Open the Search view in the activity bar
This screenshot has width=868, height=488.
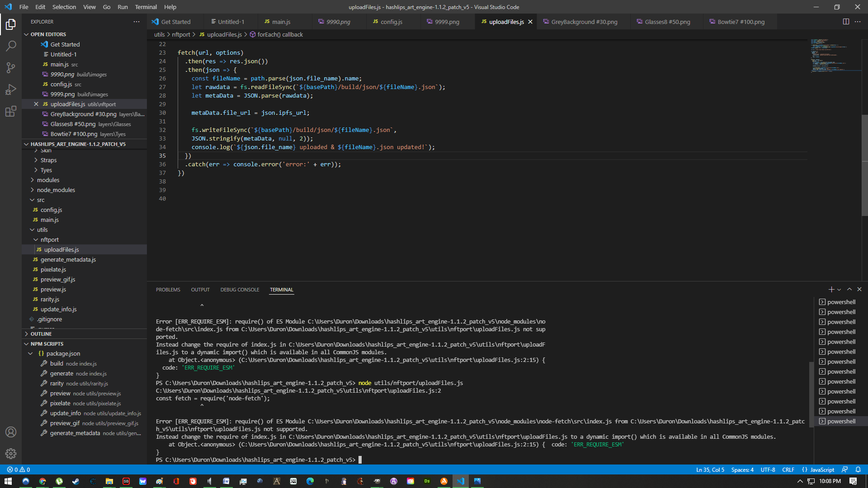pyautogui.click(x=11, y=45)
